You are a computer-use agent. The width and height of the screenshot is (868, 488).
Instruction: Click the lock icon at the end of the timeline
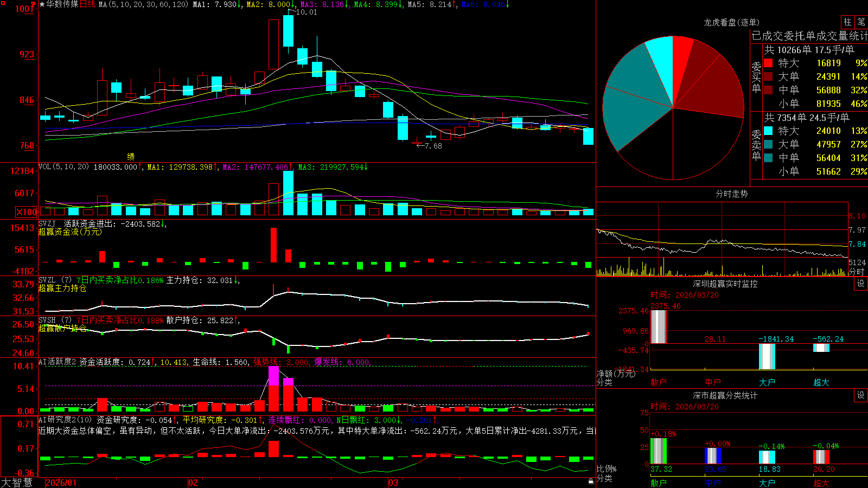591,481
